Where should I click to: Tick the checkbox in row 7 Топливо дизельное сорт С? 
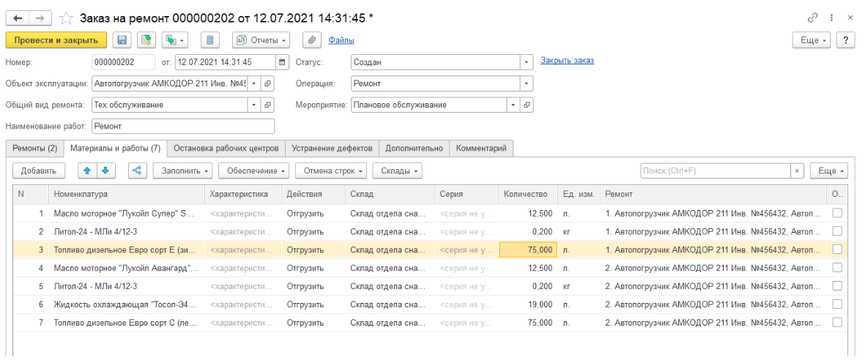click(837, 323)
